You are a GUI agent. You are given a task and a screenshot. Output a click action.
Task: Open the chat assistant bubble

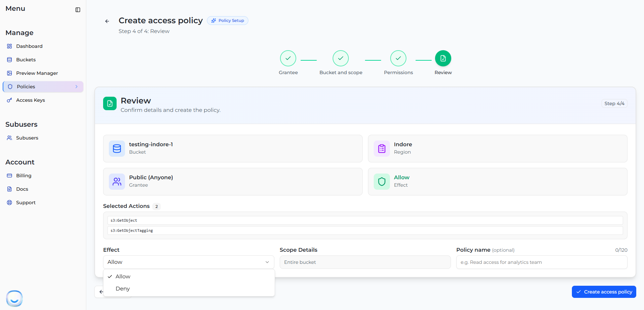pyautogui.click(x=14, y=298)
